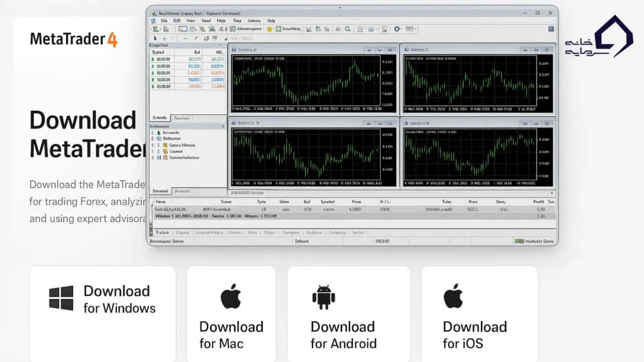Click "100.0.00" in the status bar
The image size is (644, 362).
[382, 241]
